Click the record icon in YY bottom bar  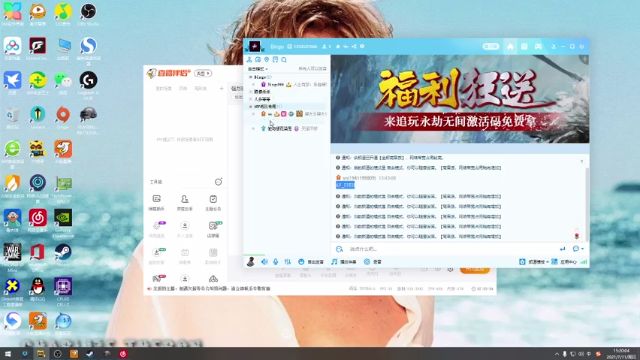[x=367, y=262]
